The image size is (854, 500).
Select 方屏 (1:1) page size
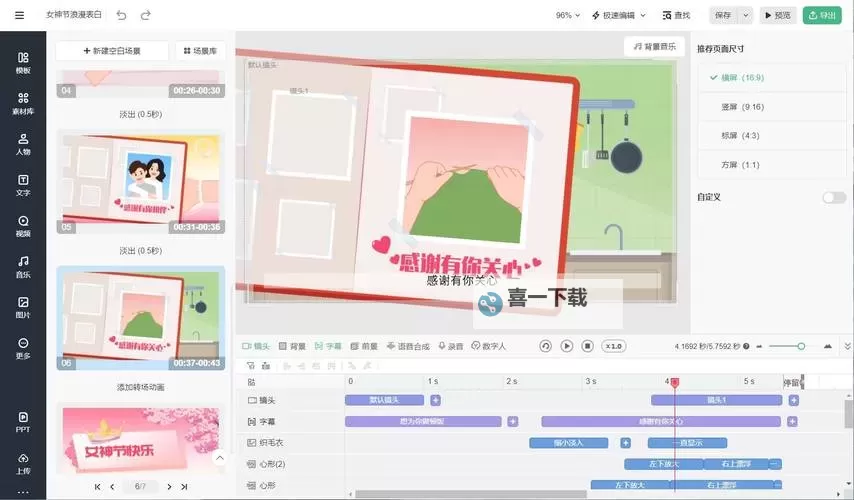pyautogui.click(x=772, y=164)
